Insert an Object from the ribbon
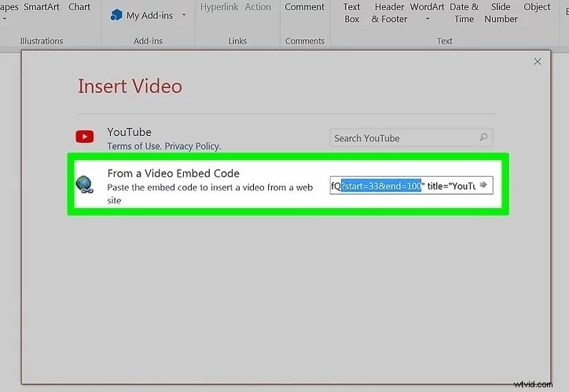 [x=537, y=7]
